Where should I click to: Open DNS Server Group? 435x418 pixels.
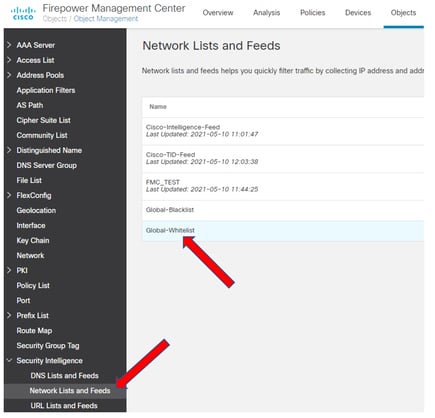click(x=46, y=165)
